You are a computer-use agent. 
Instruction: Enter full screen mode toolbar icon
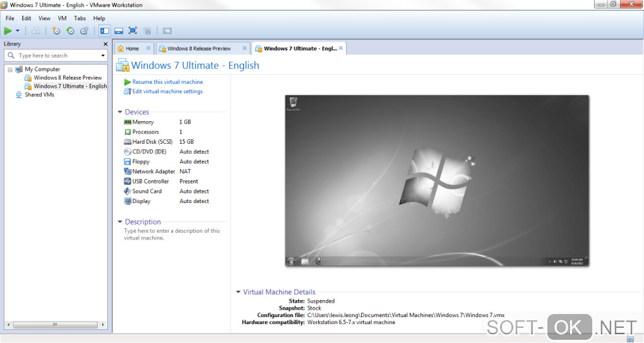[x=133, y=31]
